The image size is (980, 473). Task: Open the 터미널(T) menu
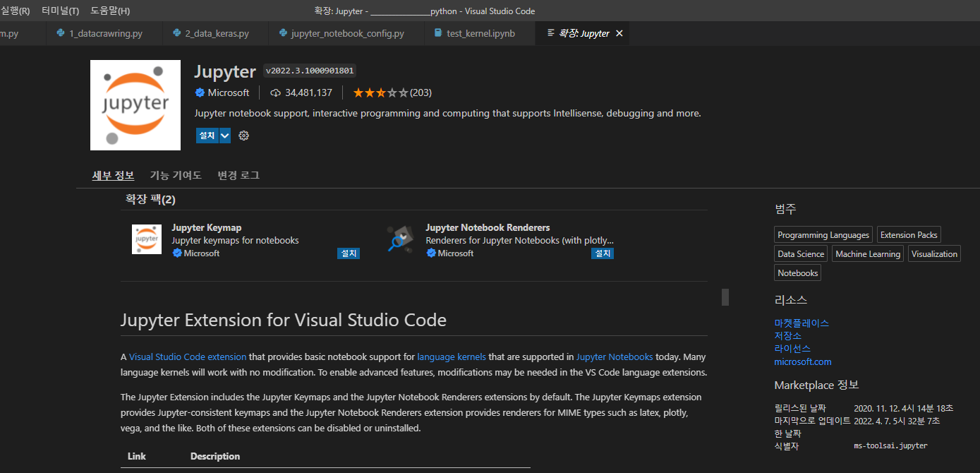point(61,11)
